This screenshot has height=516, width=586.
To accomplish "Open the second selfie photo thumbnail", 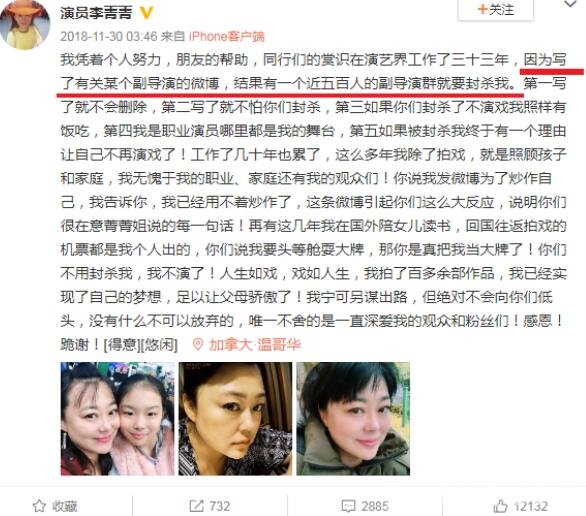I will (x=235, y=418).
